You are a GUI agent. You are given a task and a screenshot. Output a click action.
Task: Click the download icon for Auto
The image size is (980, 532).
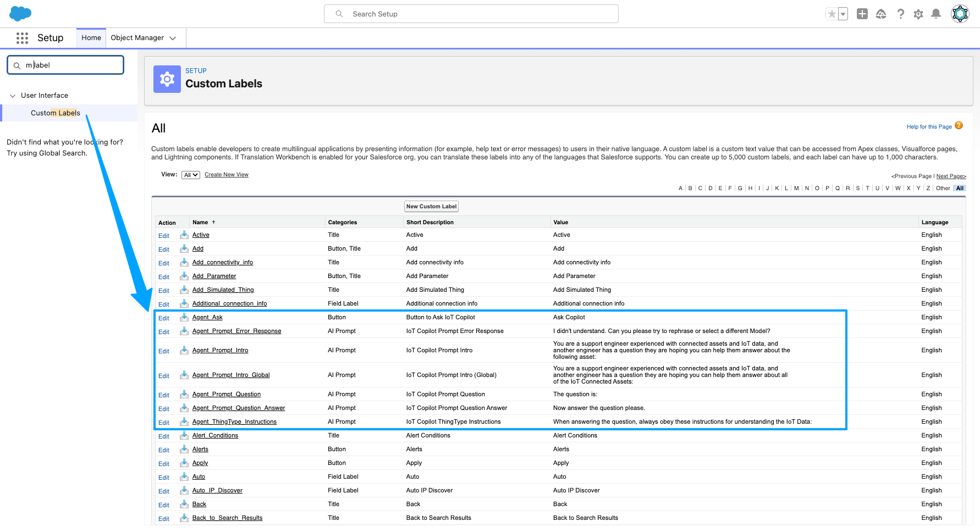(184, 476)
